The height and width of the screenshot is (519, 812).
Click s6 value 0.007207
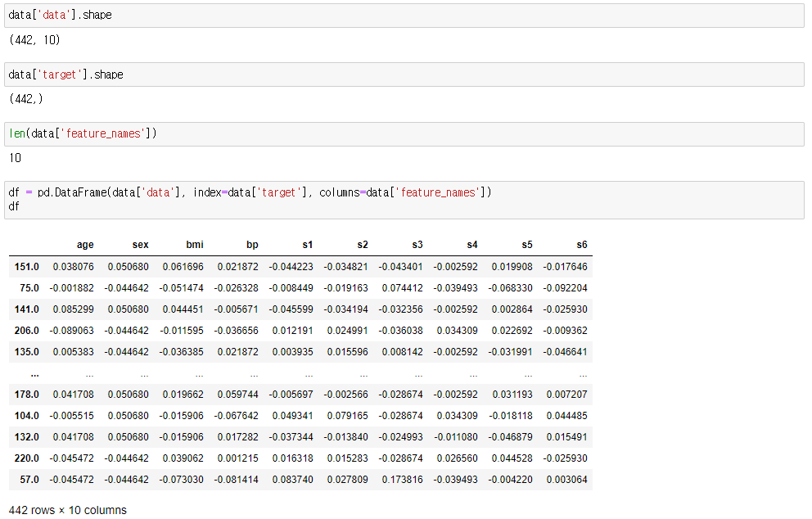[x=566, y=395]
